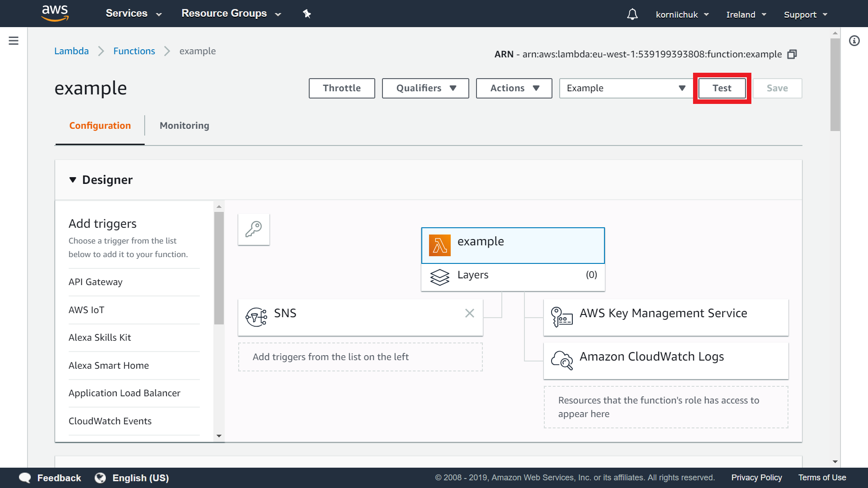Click the trigger list scrollbar down arrow

pos(219,436)
